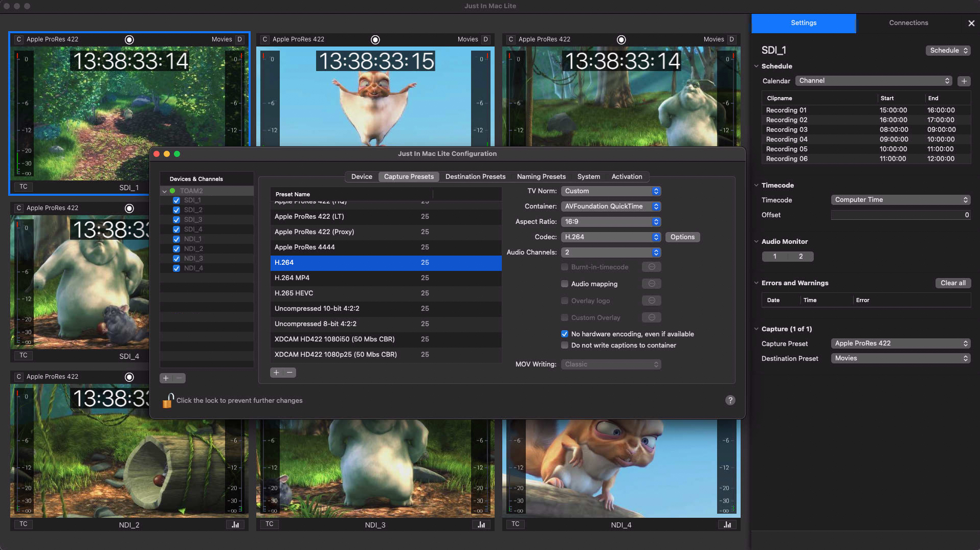Image resolution: width=980 pixels, height=550 pixels.
Task: Open the help question mark button
Action: click(x=730, y=400)
